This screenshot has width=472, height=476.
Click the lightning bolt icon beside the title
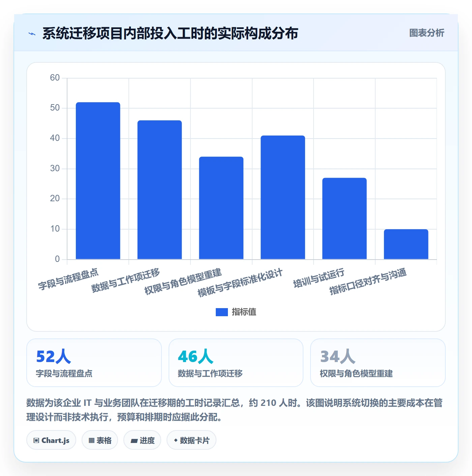tap(32, 34)
